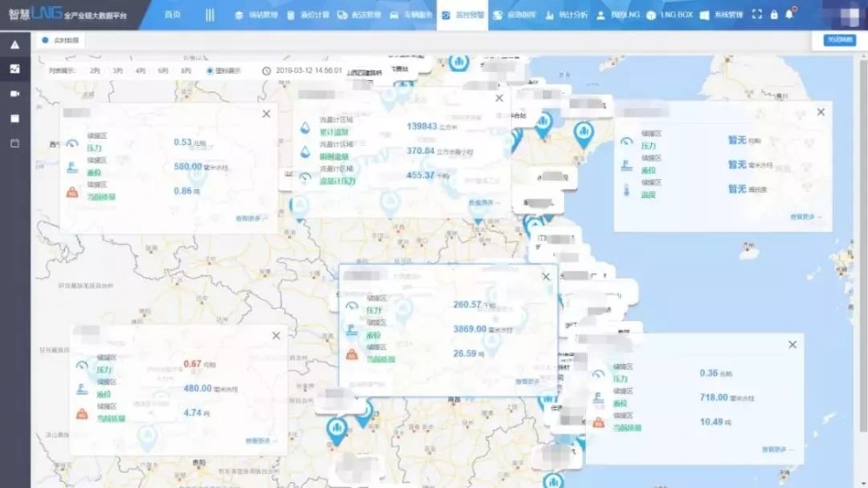Open the chart monitor icon in left sidebar
Viewport: 868px width, 488px height.
coord(15,69)
